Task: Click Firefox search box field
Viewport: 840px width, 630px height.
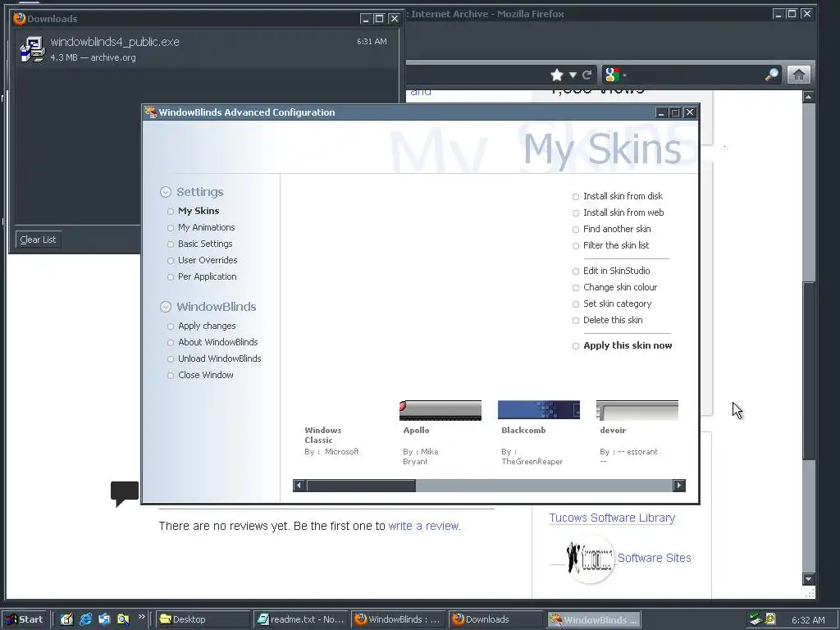Action: [696, 75]
